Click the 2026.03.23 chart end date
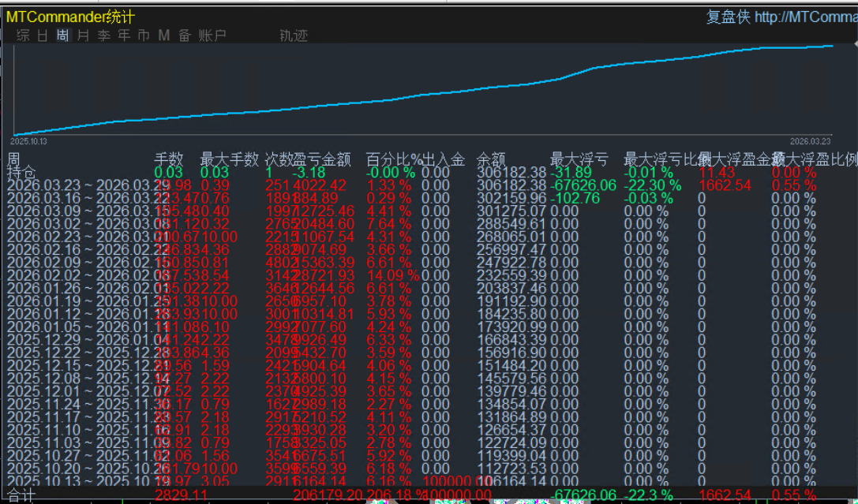Image resolution: width=858 pixels, height=504 pixels. click(x=811, y=142)
